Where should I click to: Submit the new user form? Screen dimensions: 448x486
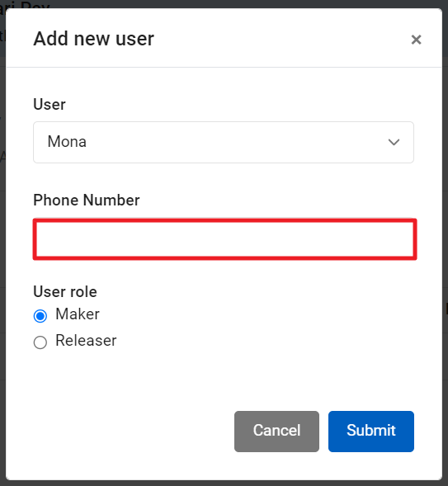[370, 432]
